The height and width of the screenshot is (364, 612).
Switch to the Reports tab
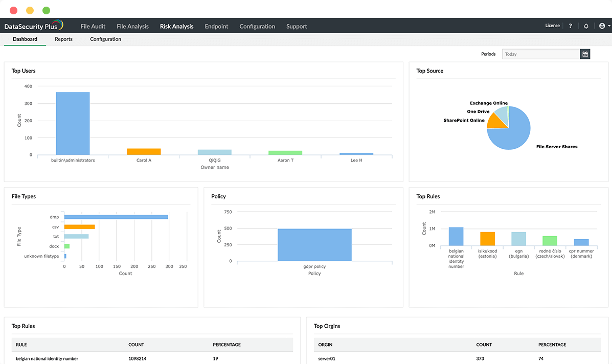click(x=63, y=39)
